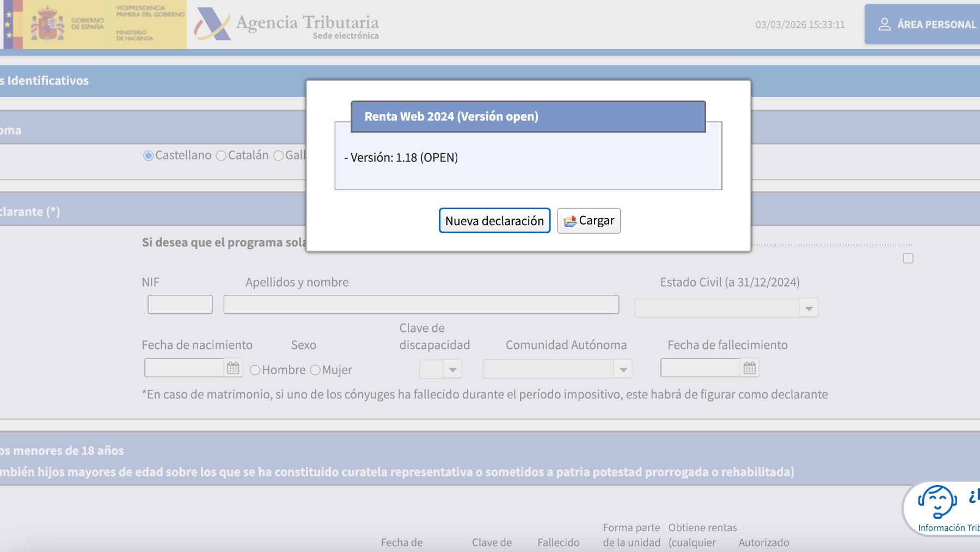Click the date and time 03/03/2026 text
The image size is (980, 552).
tap(800, 25)
